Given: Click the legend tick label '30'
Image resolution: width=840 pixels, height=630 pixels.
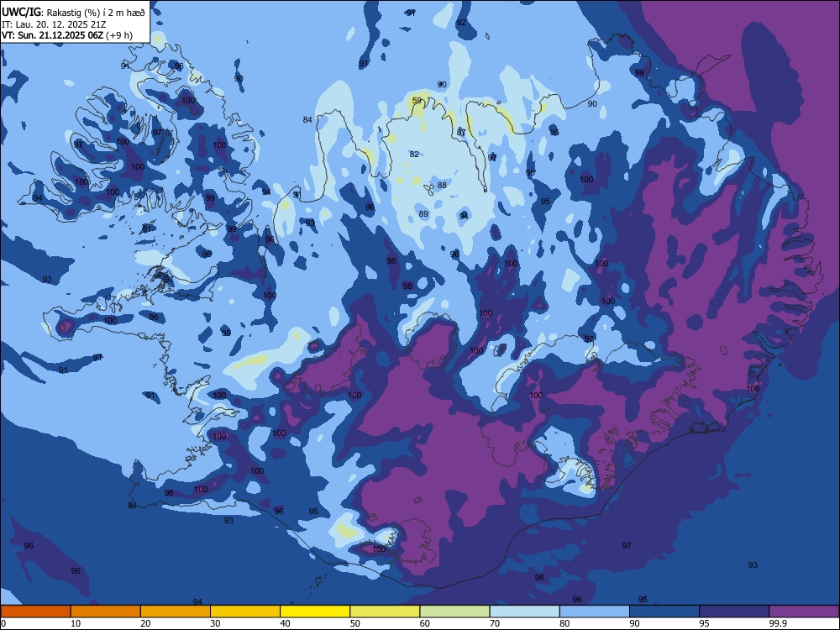Looking at the screenshot, I should point(215,623).
